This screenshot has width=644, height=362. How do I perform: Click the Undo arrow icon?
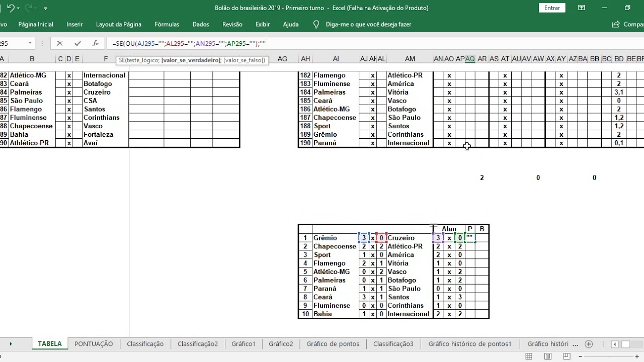coord(10,8)
